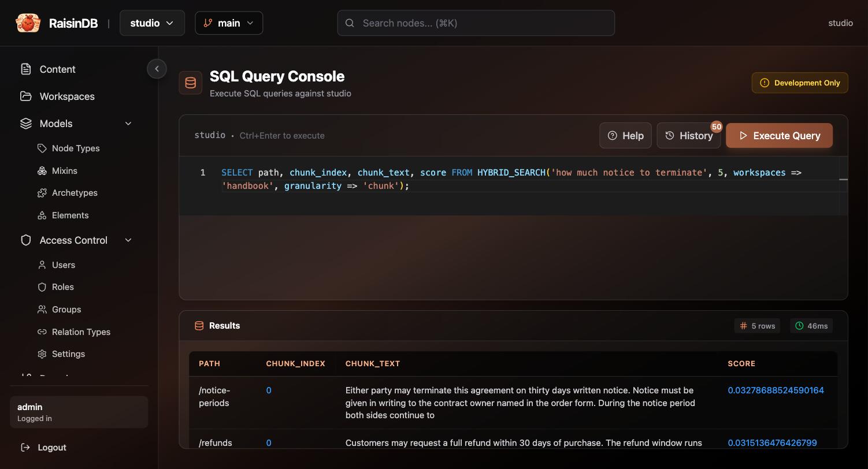This screenshot has height=469, width=868.
Task: Click score value 0.03278688524590164
Action: (x=776, y=390)
